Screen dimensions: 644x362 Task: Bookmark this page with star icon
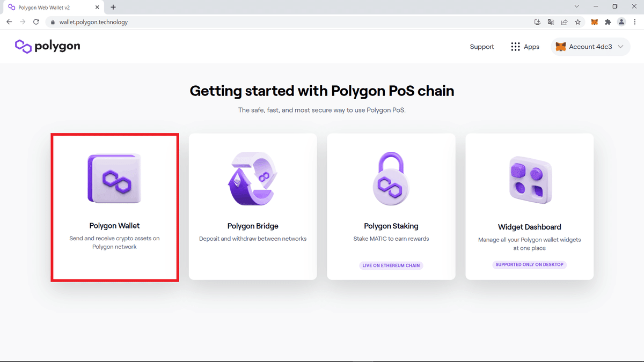point(578,22)
